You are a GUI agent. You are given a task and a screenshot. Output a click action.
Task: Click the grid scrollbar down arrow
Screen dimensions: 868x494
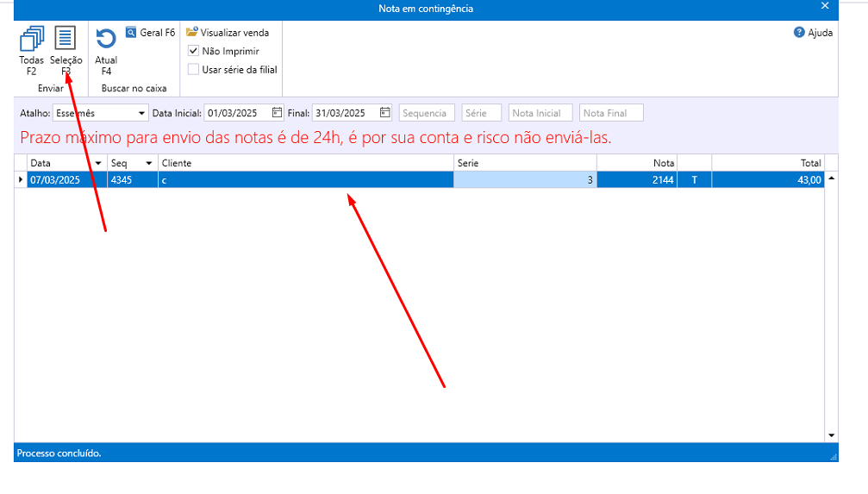coord(832,436)
